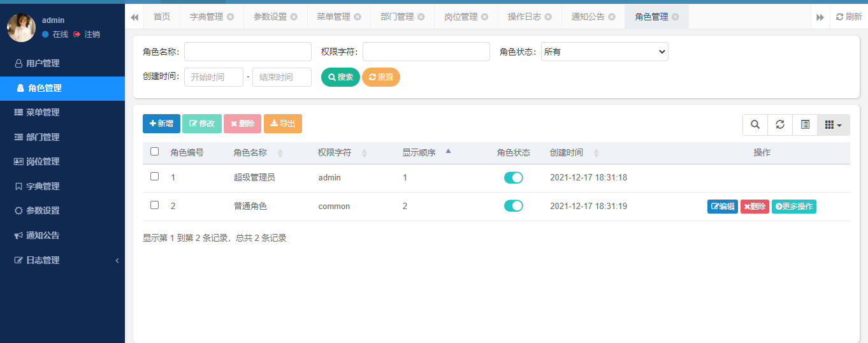Click the red 删除 toolbar button
Viewport: 868px width, 343px height.
pyautogui.click(x=242, y=124)
